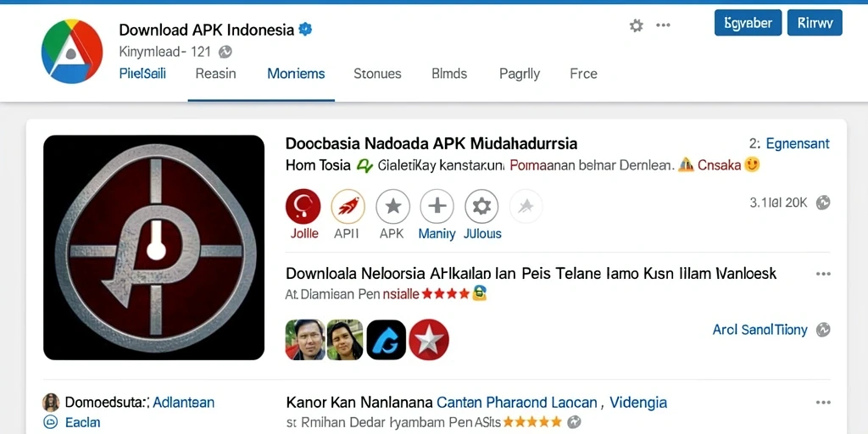868x434 pixels.
Task: Open the Blmds tab
Action: pyautogui.click(x=449, y=74)
